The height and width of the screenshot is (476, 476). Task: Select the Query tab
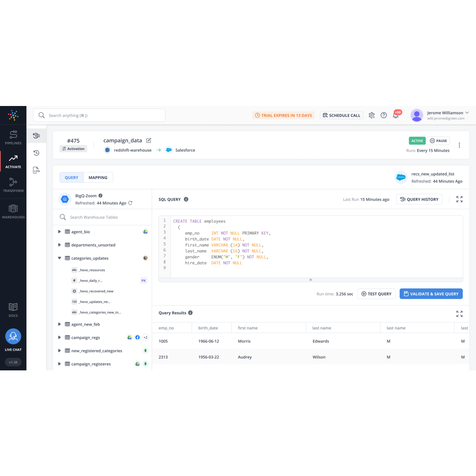coord(71,178)
